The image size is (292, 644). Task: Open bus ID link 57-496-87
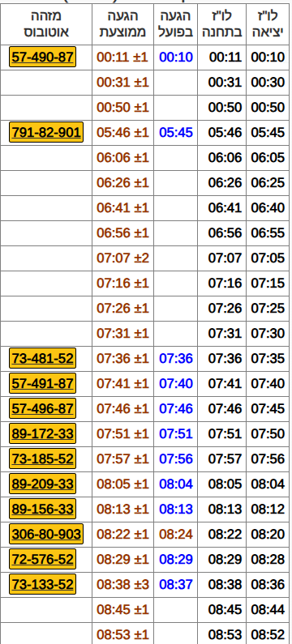[x=42, y=408]
